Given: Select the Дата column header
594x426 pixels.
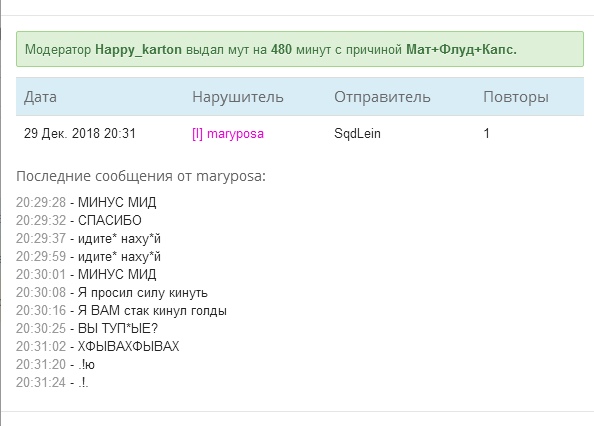Looking at the screenshot, I should point(40,97).
